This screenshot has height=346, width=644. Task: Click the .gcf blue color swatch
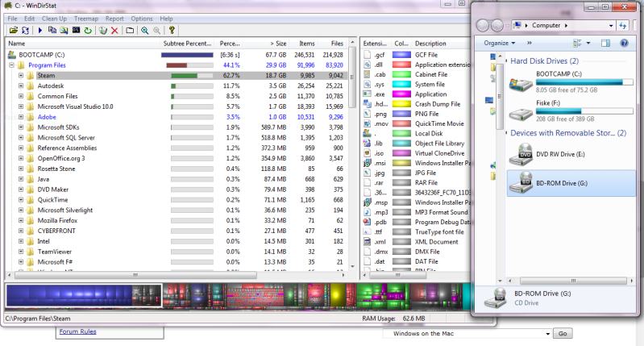pos(401,55)
